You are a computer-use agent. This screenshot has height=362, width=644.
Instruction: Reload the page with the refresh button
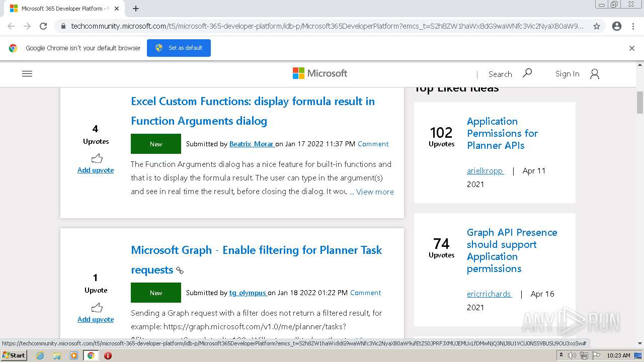point(43,26)
